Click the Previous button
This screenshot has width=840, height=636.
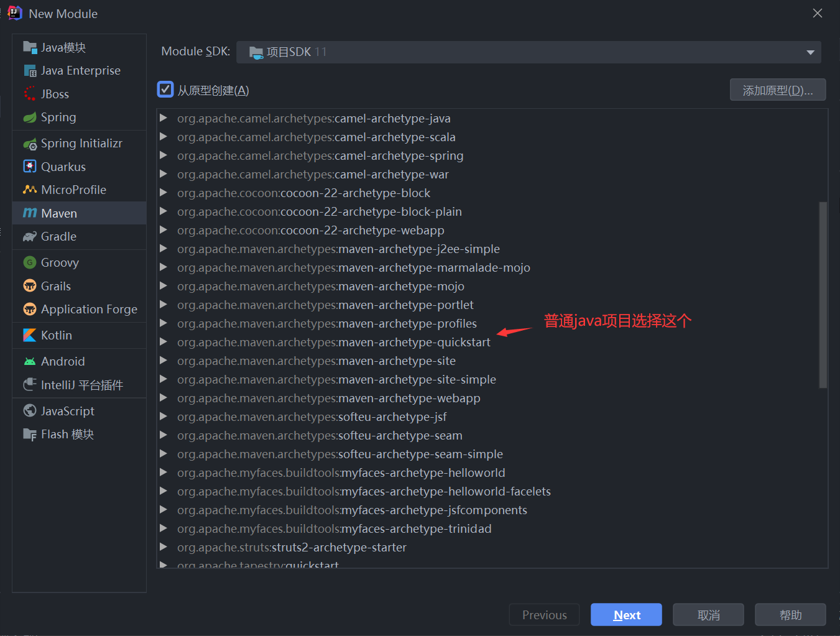click(x=544, y=614)
